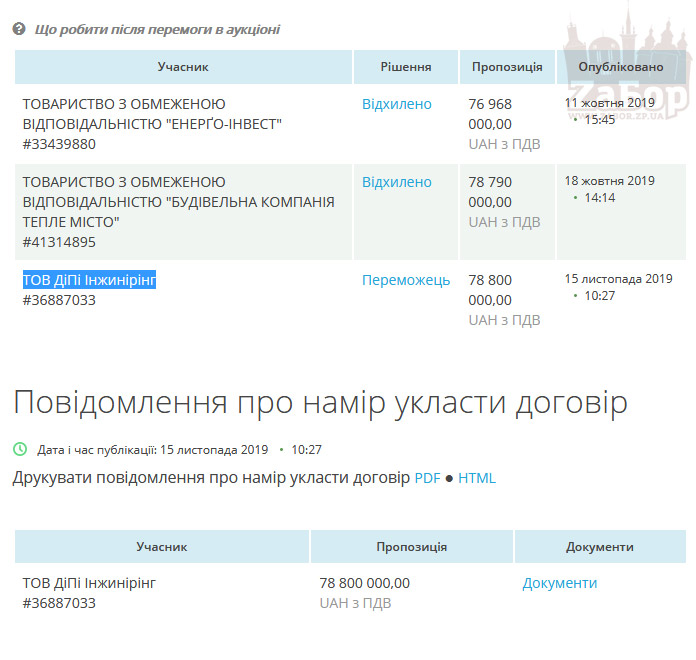Open 'Що робити після перемоги в аукціоні' help
The image size is (696, 660).
[x=157, y=29]
